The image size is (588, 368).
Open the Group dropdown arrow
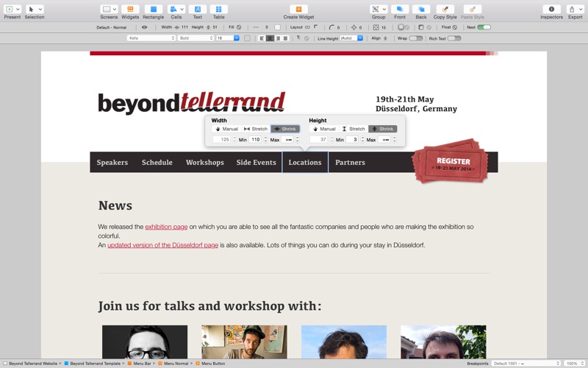[384, 9]
